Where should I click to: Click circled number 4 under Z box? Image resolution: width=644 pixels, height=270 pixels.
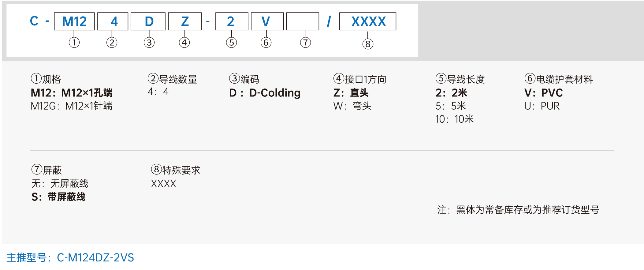pyautogui.click(x=184, y=42)
